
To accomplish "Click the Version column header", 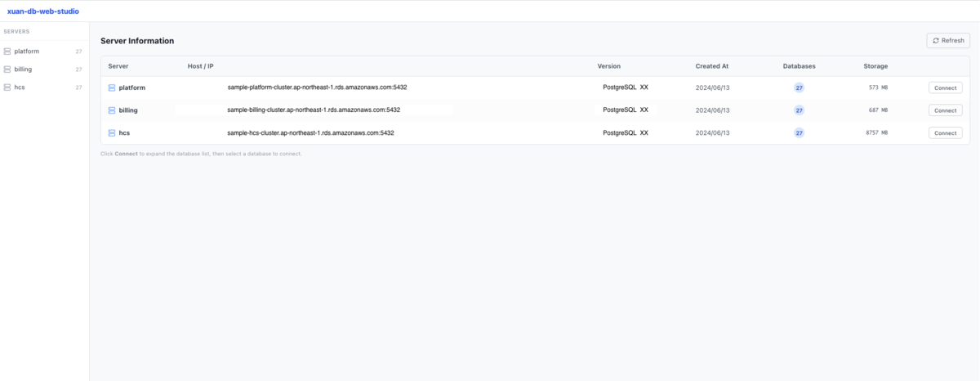I will coord(609,66).
